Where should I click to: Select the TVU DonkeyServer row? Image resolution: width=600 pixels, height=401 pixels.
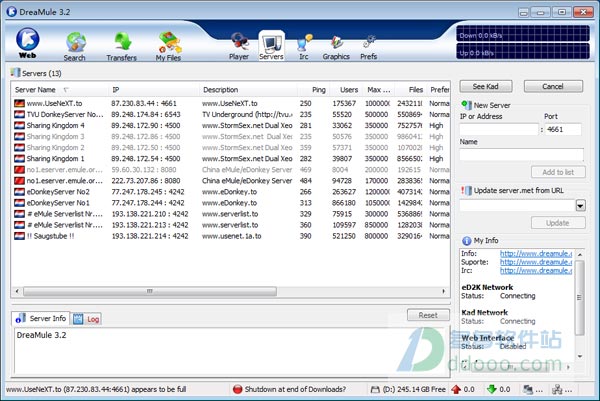click(231, 114)
